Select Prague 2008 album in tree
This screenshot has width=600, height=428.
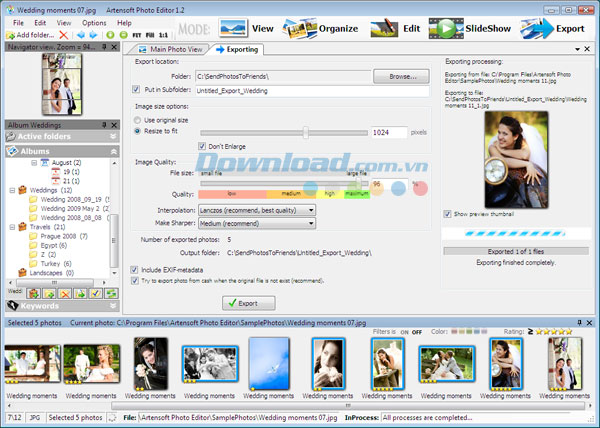tap(63, 236)
